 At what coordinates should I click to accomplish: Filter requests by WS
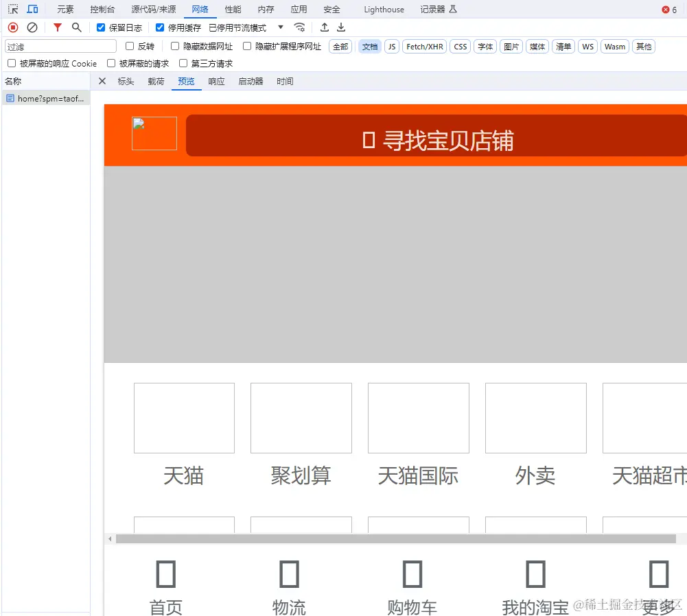[588, 47]
